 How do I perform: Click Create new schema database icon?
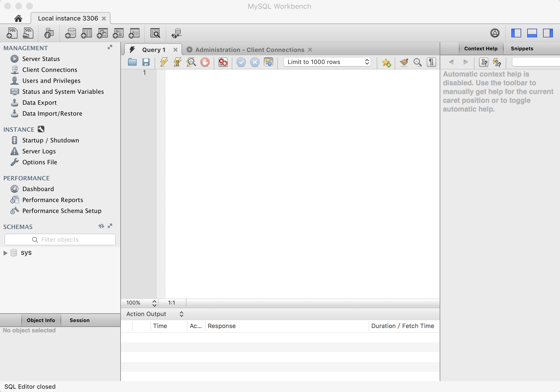(x=71, y=33)
